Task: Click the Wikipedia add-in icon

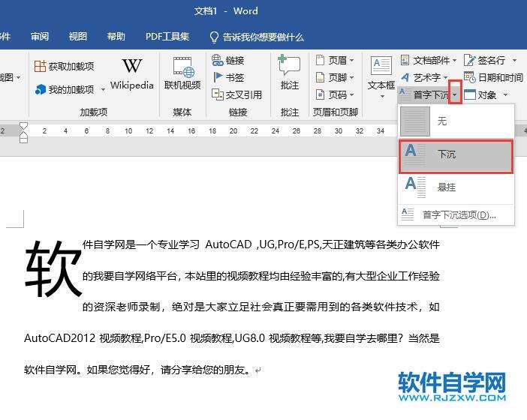Action: pyautogui.click(x=131, y=68)
